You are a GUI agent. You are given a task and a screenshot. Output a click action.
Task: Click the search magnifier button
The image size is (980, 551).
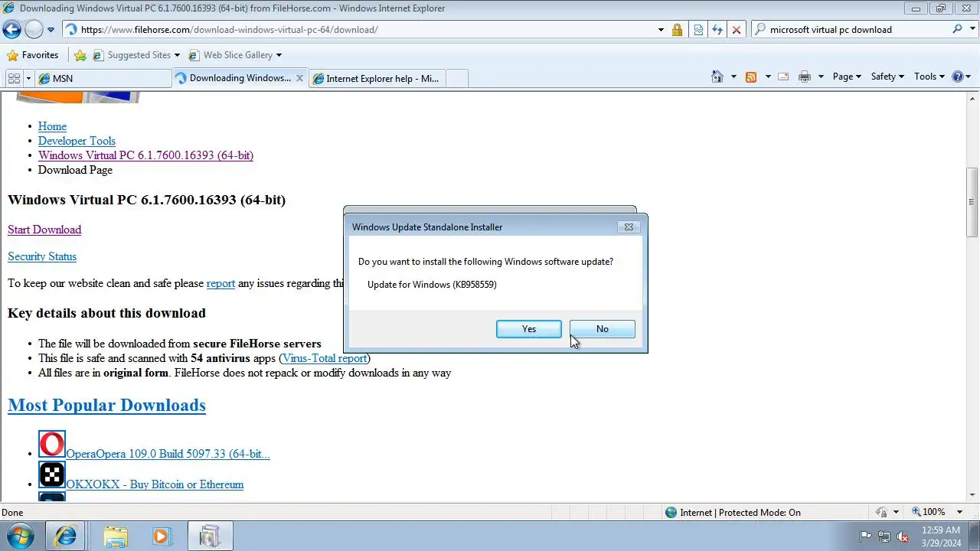[x=957, y=29]
